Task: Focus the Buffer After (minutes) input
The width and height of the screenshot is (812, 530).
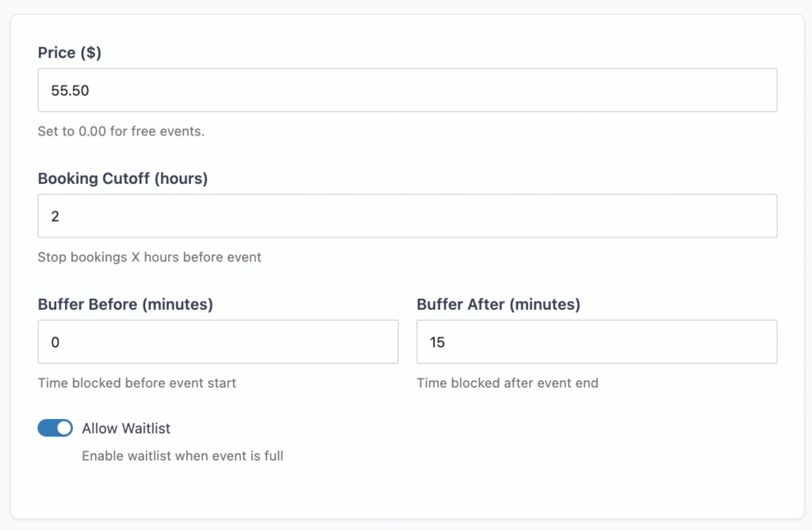Action: point(596,342)
